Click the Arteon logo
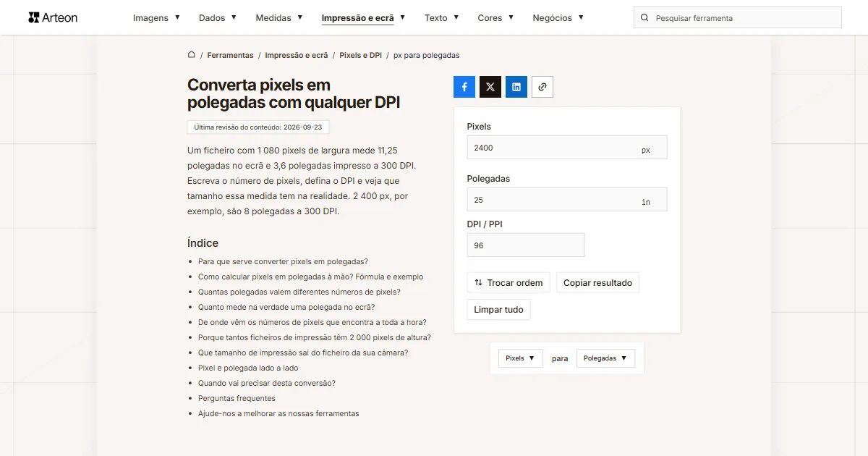 53,17
